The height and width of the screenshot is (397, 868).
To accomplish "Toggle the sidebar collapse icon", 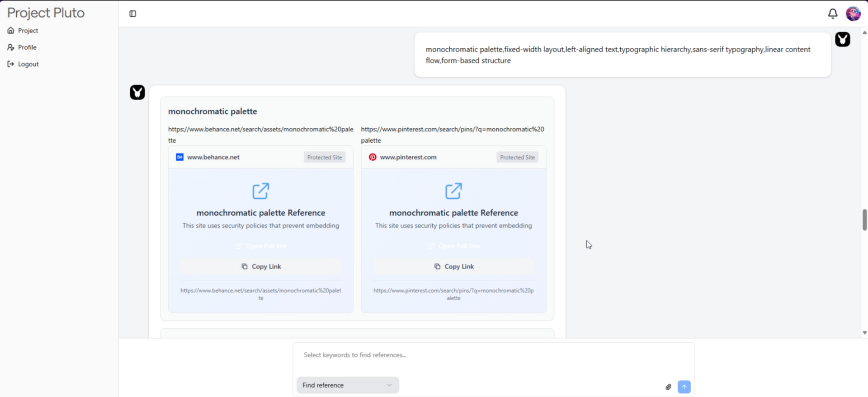I will pos(132,14).
